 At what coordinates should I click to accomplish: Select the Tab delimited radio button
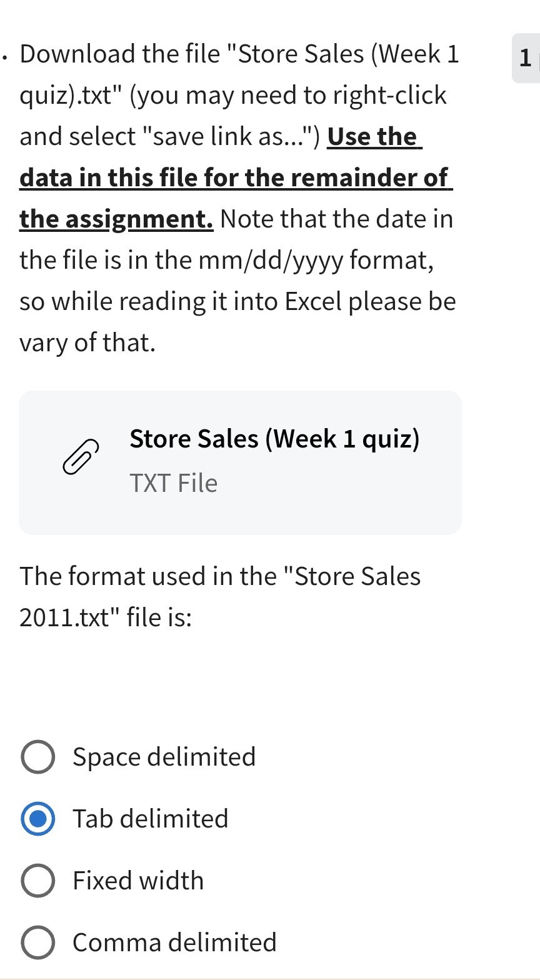pos(37,819)
